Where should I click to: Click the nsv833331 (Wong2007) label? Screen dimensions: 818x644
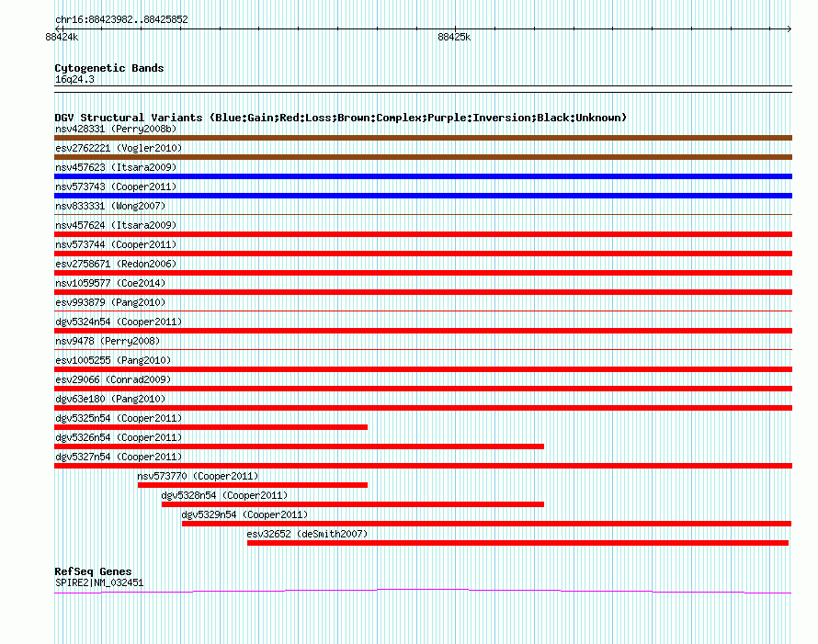click(x=110, y=206)
